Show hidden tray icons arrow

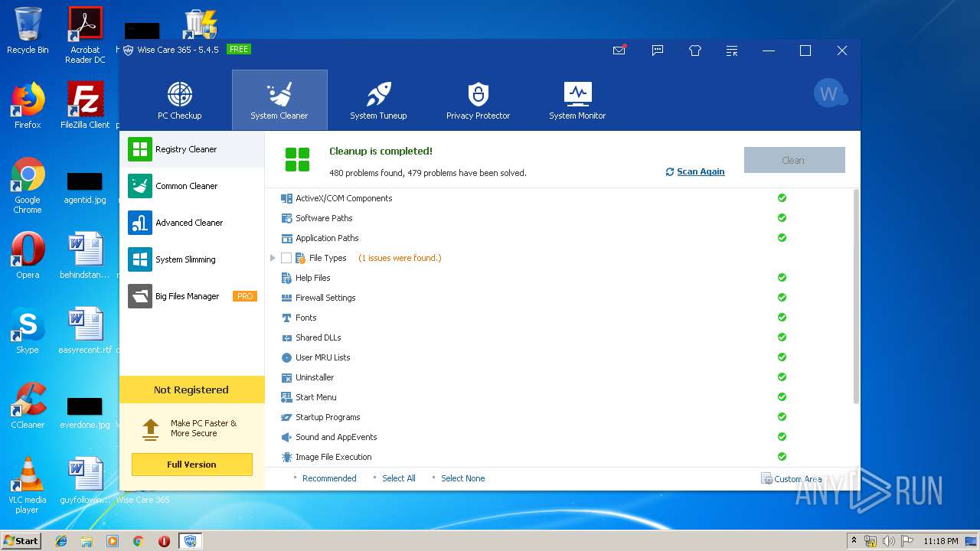[x=854, y=541]
